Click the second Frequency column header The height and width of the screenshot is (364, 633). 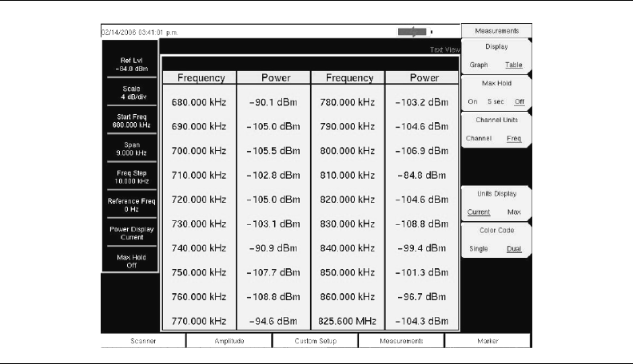pos(349,77)
